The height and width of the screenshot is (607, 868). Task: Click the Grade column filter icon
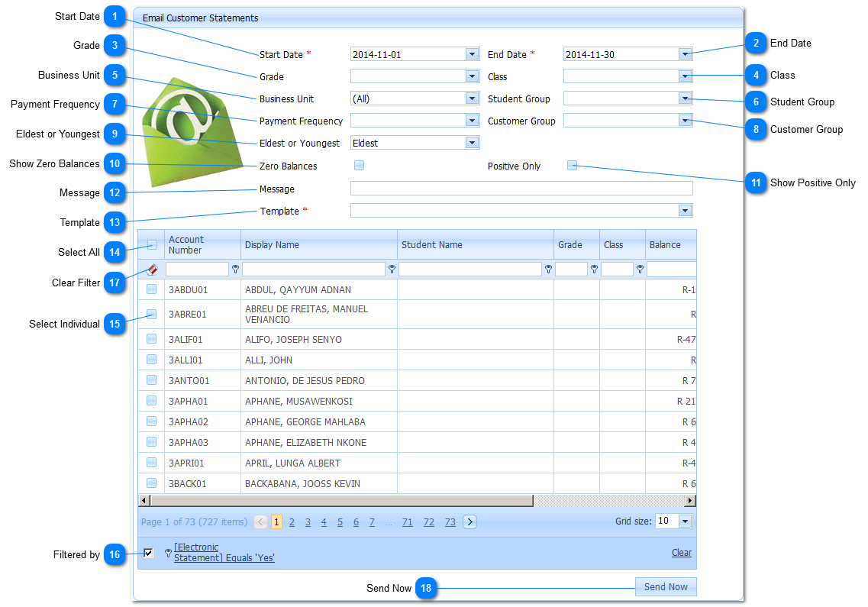pos(594,270)
